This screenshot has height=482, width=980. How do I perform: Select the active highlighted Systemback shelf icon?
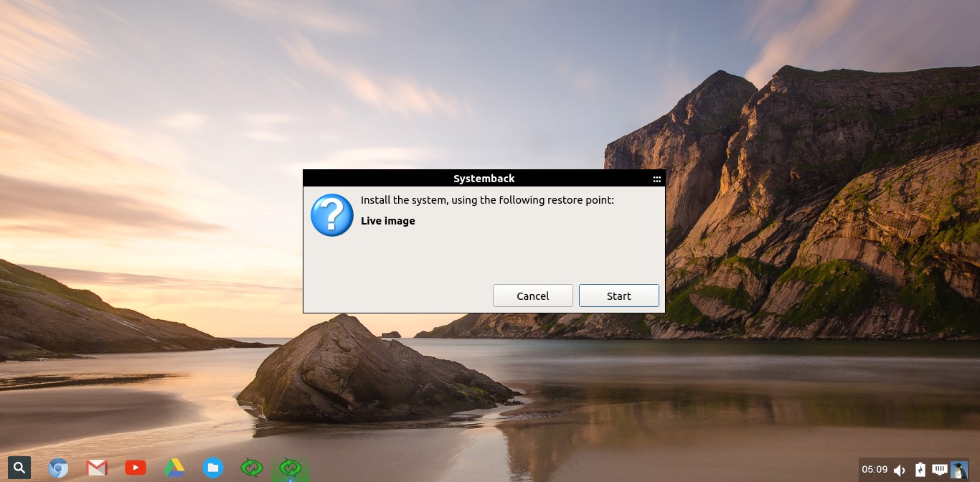291,468
